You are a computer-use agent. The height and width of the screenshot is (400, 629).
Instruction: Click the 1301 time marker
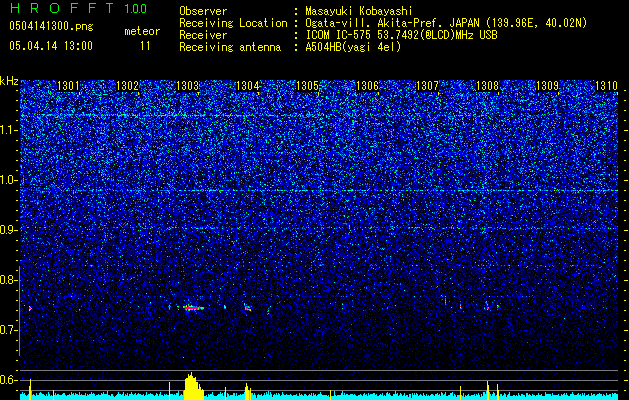(68, 86)
